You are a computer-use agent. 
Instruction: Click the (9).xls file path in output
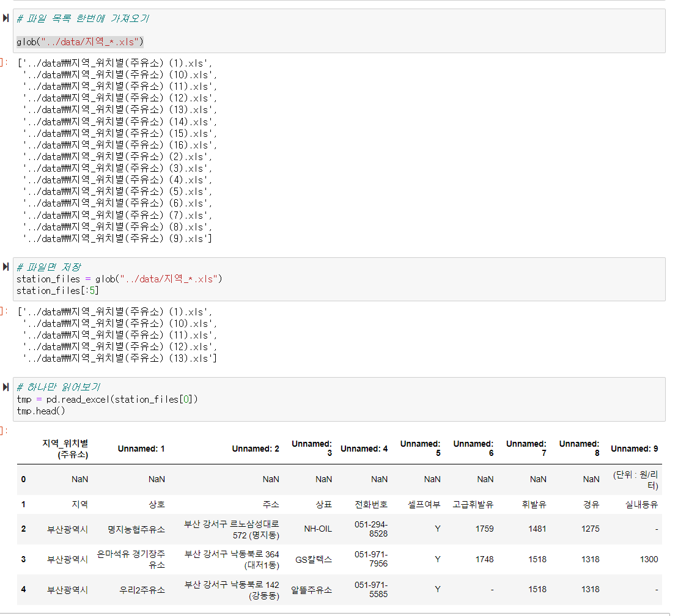pyautogui.click(x=117, y=238)
